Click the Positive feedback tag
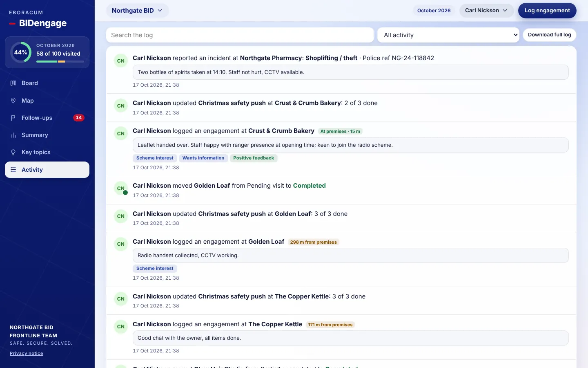This screenshot has height=368, width=588. click(x=254, y=158)
